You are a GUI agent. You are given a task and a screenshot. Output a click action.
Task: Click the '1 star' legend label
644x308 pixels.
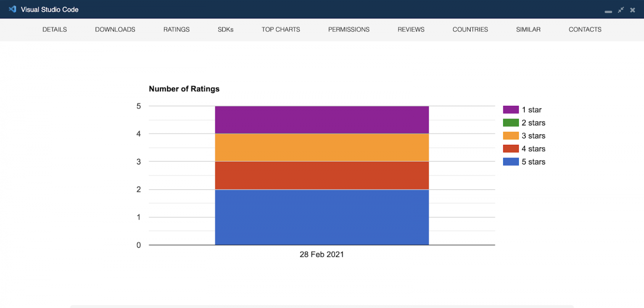(532, 110)
